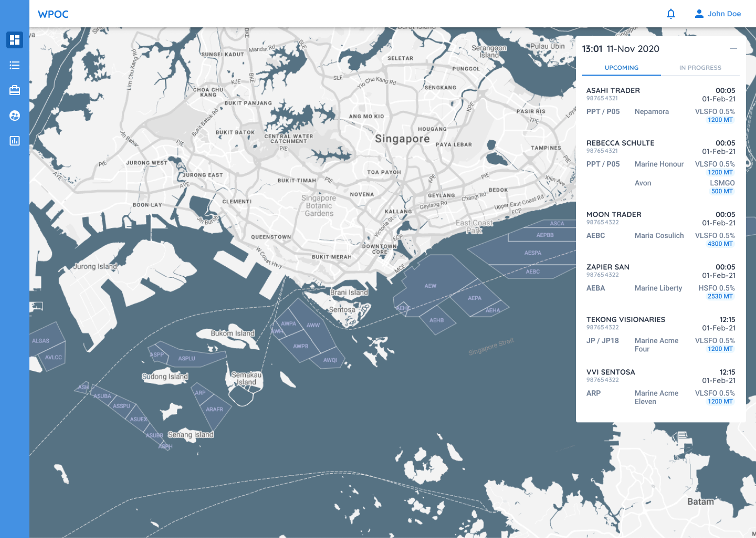Open the ASAHI TRADER entry
Screen dimensions: 756x538
[613, 90]
